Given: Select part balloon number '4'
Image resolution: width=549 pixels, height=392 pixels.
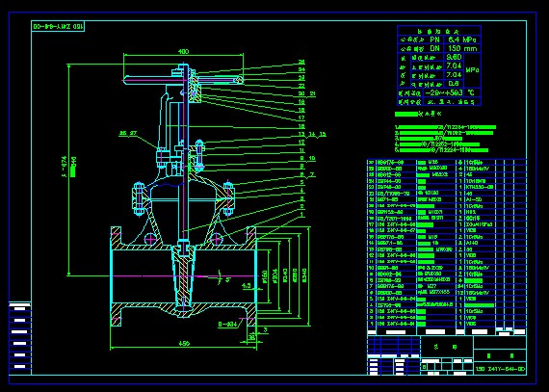Looking at the screenshot, I should point(301,191).
